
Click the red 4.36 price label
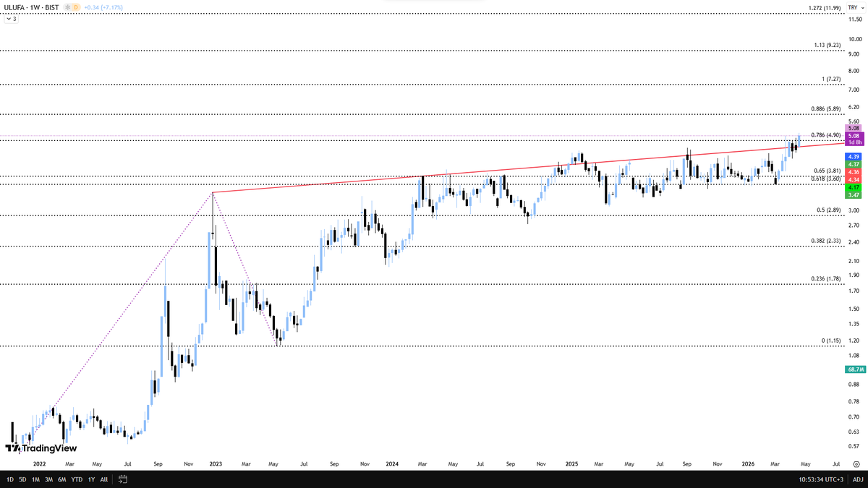coord(853,172)
